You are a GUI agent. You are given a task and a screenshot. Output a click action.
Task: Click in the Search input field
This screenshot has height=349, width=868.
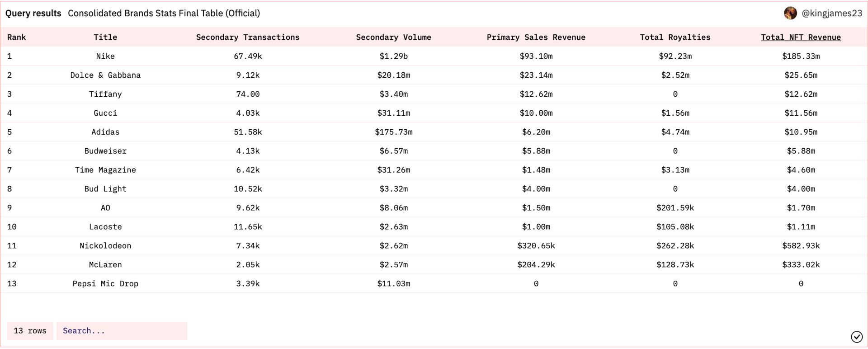pyautogui.click(x=122, y=331)
